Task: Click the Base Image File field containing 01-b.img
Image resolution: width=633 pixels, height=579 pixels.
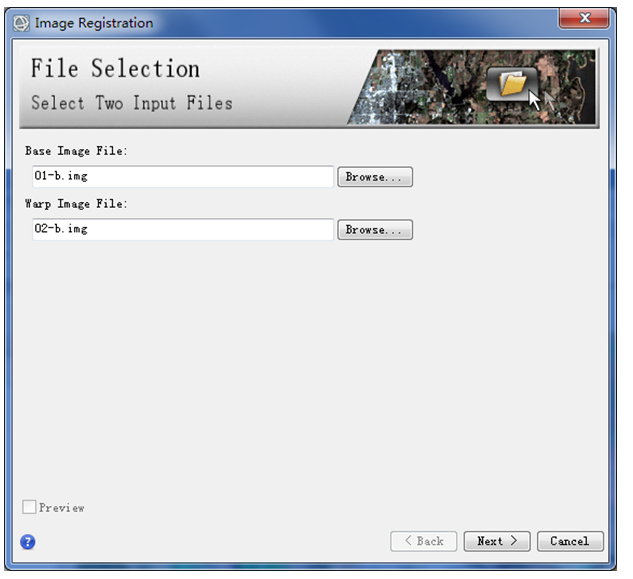Action: (x=183, y=176)
